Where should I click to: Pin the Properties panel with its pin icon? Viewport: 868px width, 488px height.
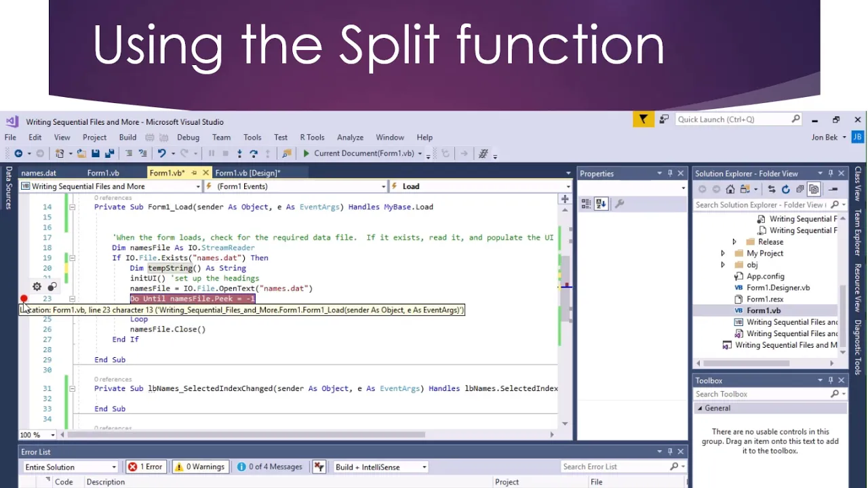coord(670,174)
